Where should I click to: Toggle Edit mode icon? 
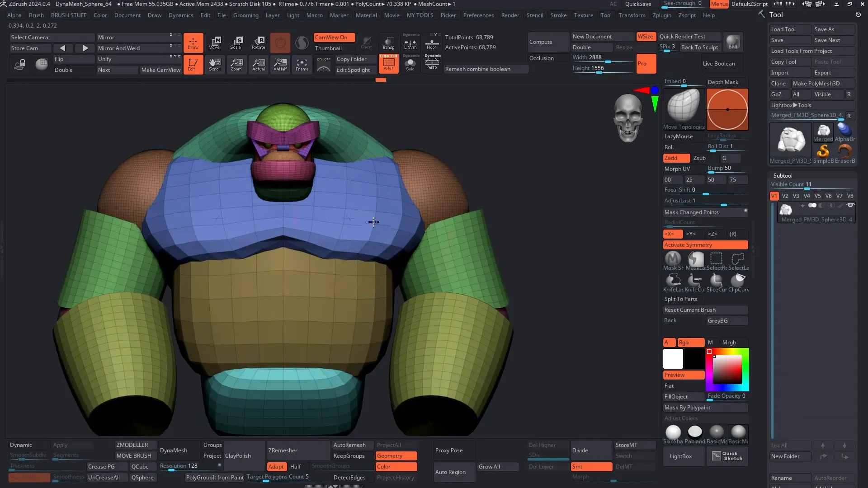pos(193,65)
